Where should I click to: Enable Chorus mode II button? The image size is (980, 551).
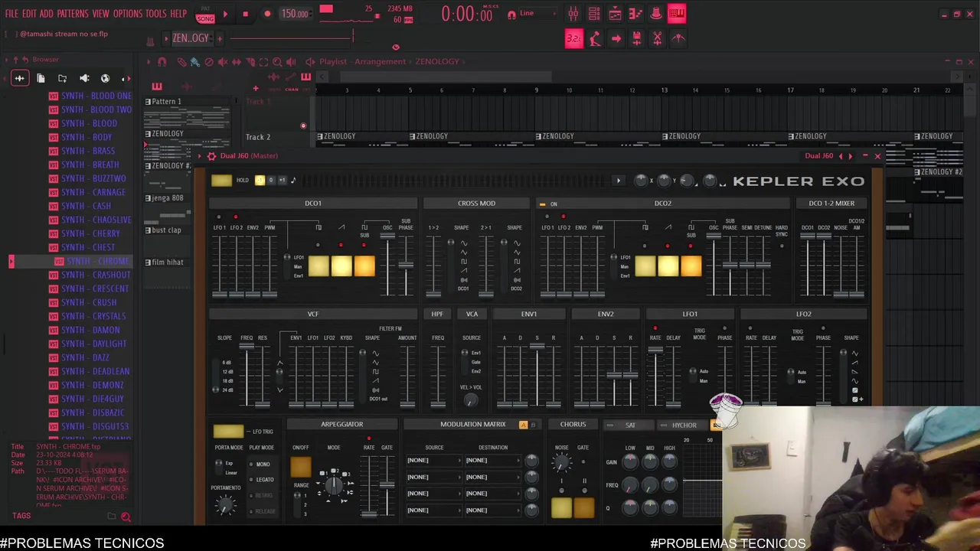coord(584,509)
